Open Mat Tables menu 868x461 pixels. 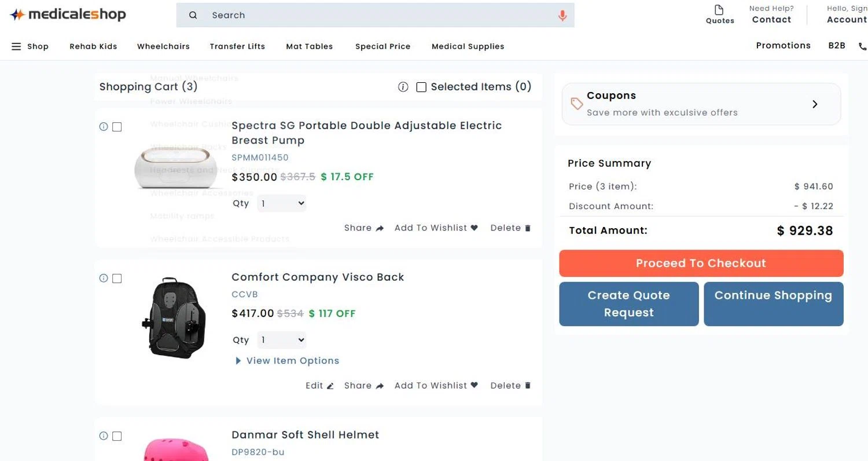(310, 46)
